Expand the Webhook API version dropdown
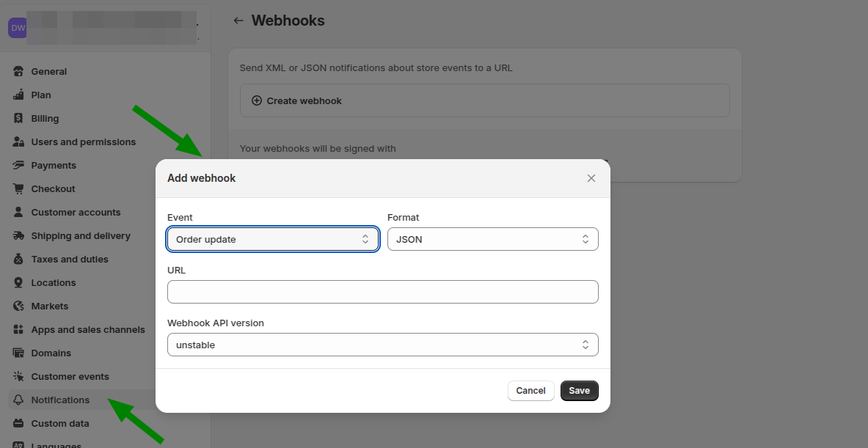The width and height of the screenshot is (868, 448). pos(382,345)
